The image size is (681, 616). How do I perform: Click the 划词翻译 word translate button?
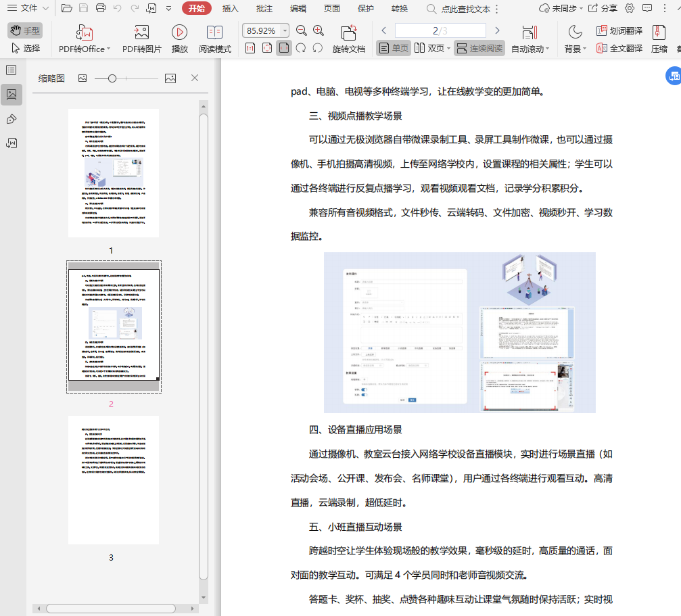pos(619,30)
